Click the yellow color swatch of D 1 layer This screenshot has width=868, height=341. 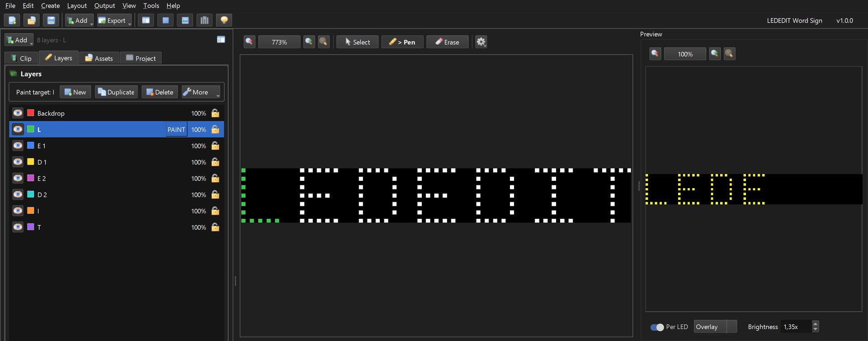coord(31,161)
